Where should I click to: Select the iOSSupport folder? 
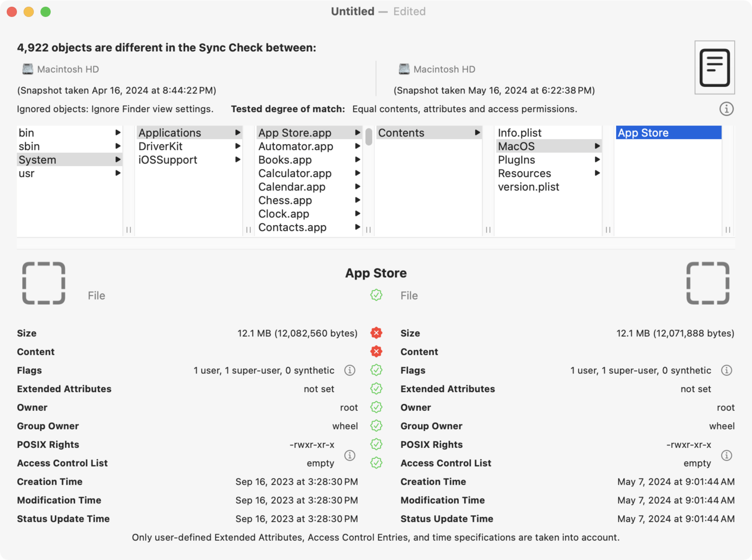(189, 160)
